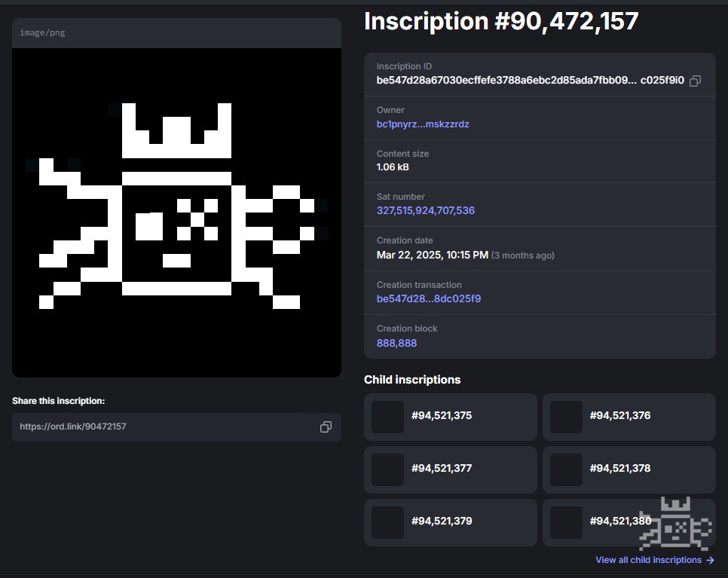Open creation transaction be547d28...8dc025f9
Image resolution: width=728 pixels, height=578 pixels.
tap(429, 298)
